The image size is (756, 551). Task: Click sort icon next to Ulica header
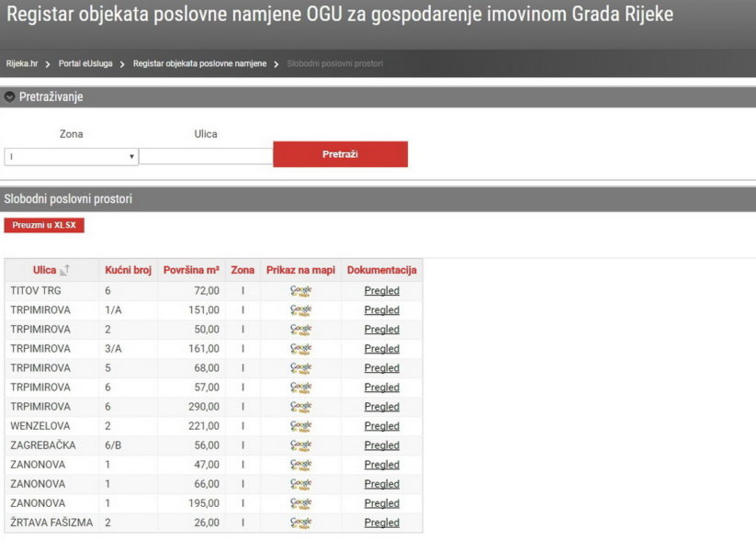pos(64,271)
